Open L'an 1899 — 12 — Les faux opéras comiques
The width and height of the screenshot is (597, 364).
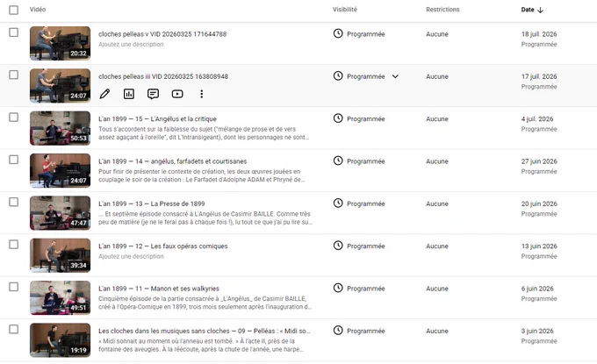coord(163,246)
